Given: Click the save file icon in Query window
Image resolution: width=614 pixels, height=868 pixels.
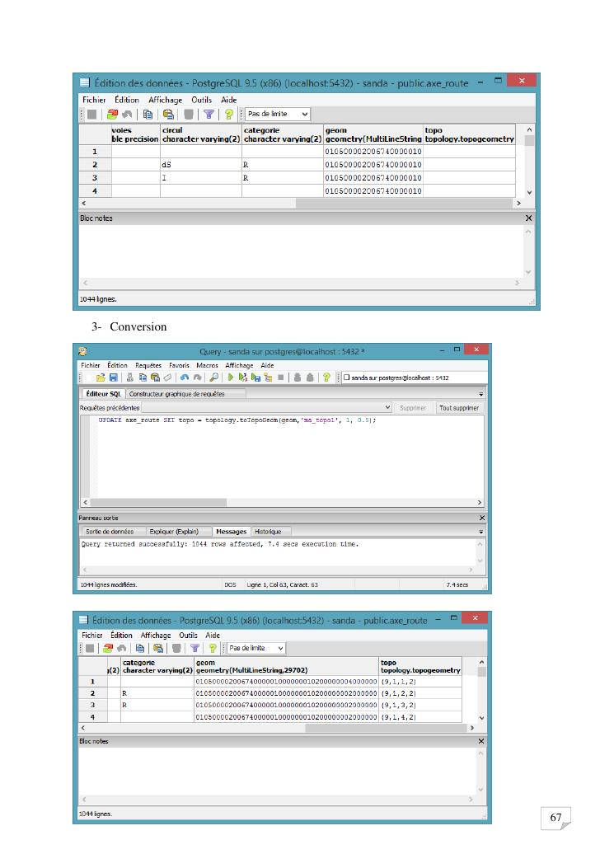Looking at the screenshot, I should 114,378.
